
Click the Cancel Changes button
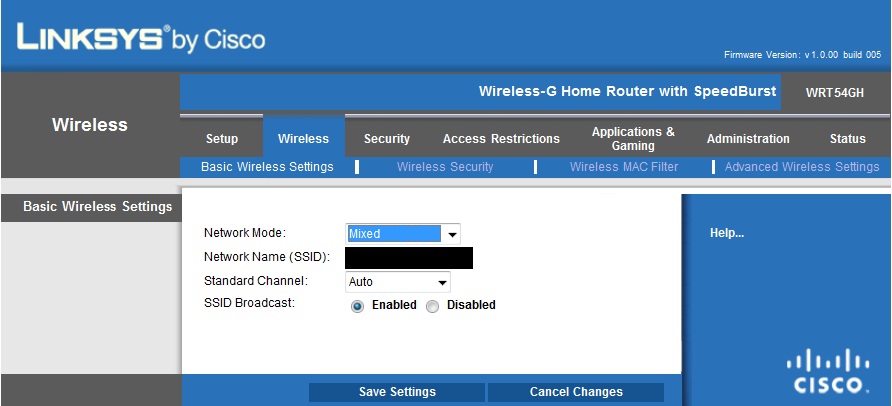tap(576, 392)
